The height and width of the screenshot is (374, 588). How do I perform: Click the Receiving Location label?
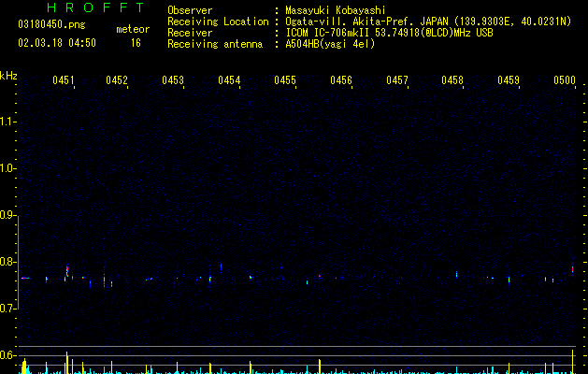pos(218,22)
